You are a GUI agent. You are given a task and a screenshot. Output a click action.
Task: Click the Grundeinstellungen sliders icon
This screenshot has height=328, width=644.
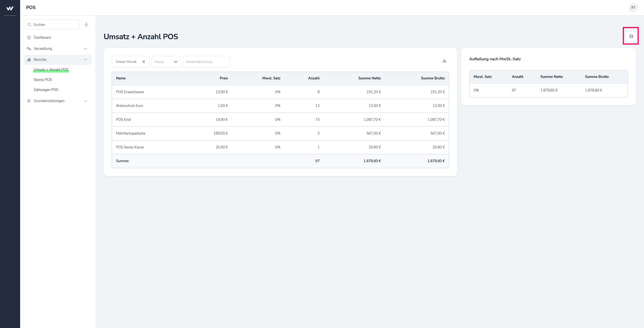tap(29, 101)
